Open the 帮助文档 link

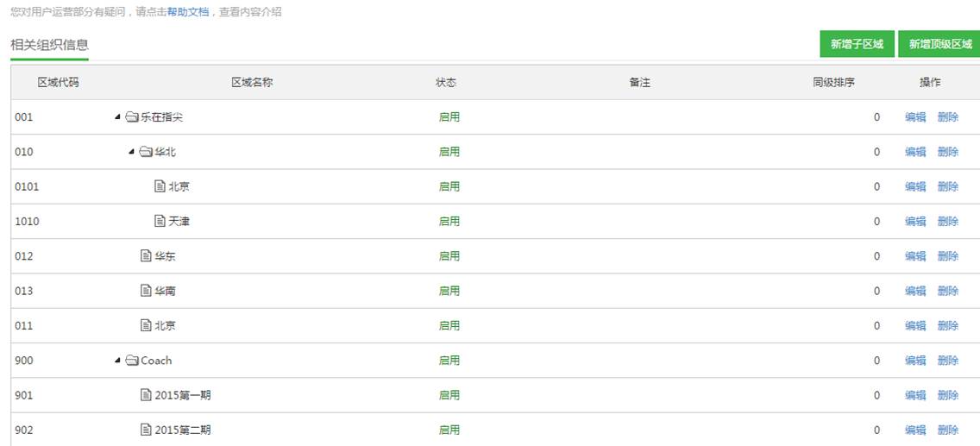click(188, 12)
